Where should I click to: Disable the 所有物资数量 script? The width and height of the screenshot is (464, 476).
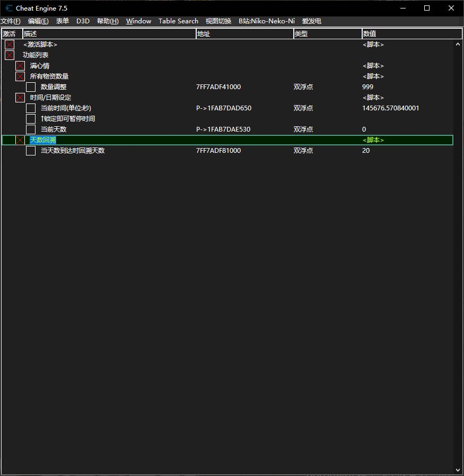(20, 76)
